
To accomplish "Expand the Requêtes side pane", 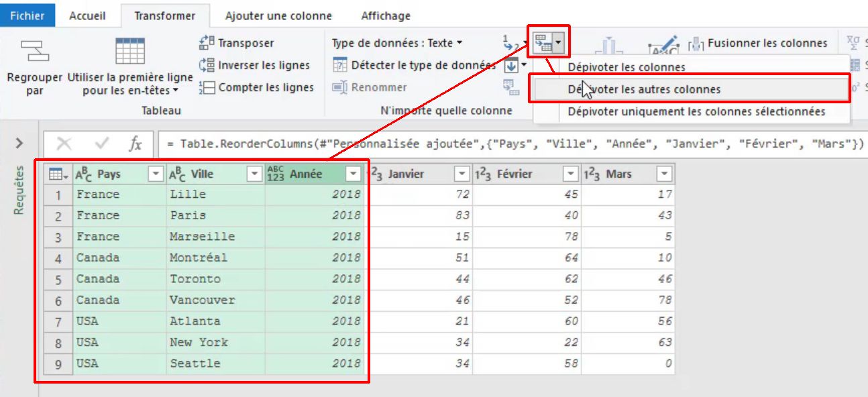I will [x=19, y=143].
